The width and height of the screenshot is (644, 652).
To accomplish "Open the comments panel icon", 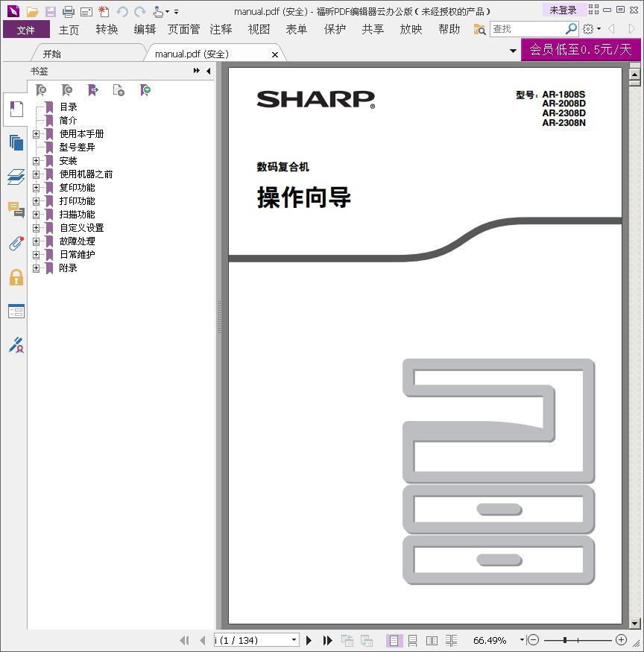I will [16, 209].
